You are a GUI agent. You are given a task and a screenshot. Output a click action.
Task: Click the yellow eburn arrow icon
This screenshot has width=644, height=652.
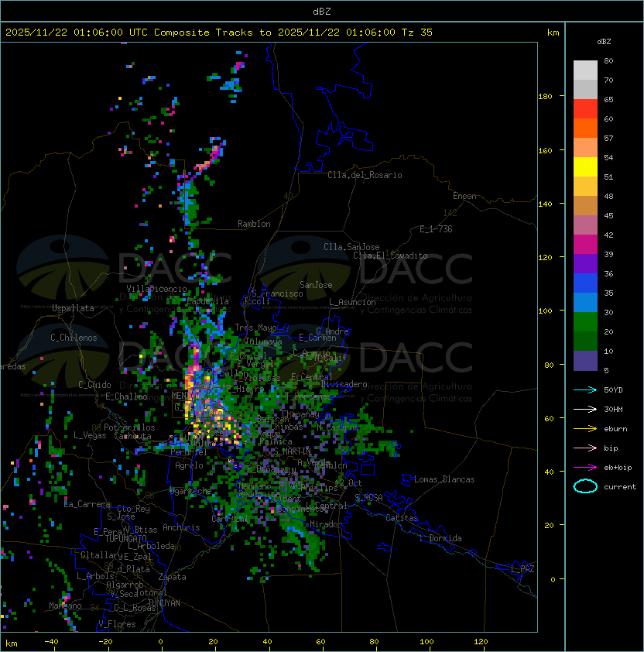point(585,429)
